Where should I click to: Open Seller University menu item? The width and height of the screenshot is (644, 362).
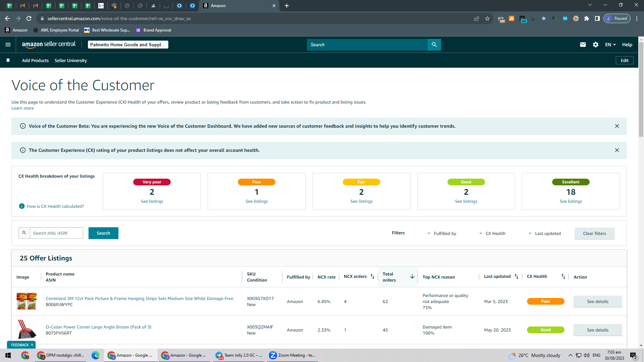[x=71, y=60]
